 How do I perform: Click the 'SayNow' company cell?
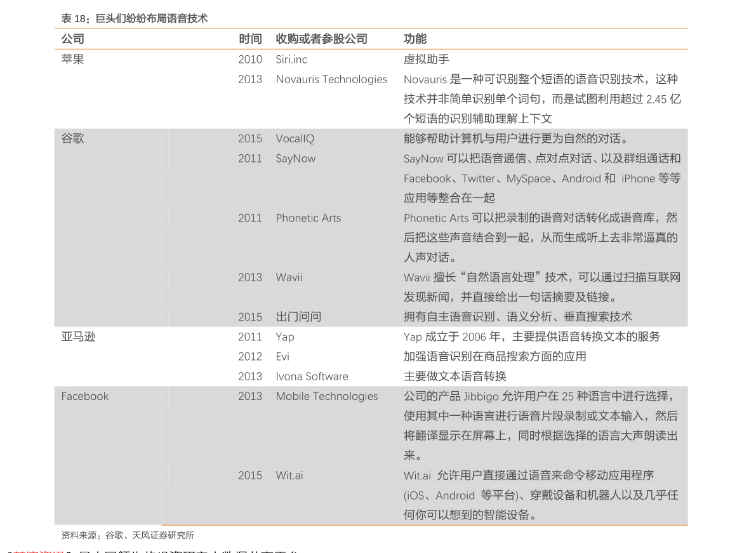click(296, 159)
